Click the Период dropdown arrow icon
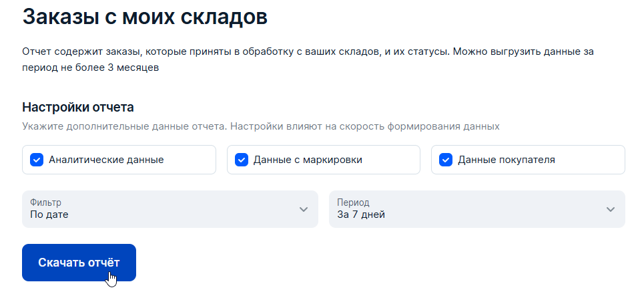The image size is (644, 290). pyautogui.click(x=610, y=209)
